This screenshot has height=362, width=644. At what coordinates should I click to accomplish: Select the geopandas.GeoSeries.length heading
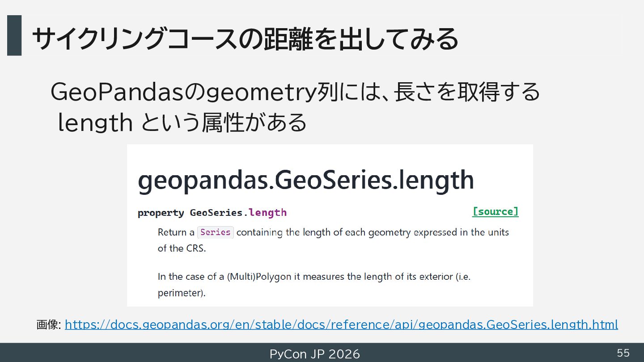tap(306, 179)
